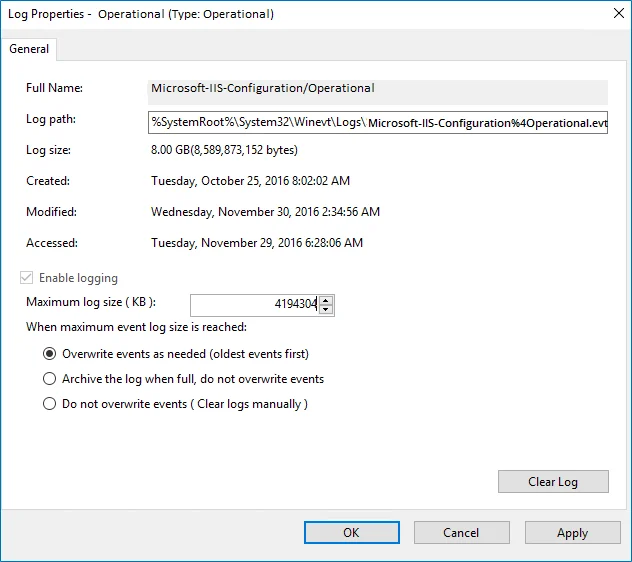Click the Full Name value Microsoft-IIS-Configuration/Operational

click(263, 88)
